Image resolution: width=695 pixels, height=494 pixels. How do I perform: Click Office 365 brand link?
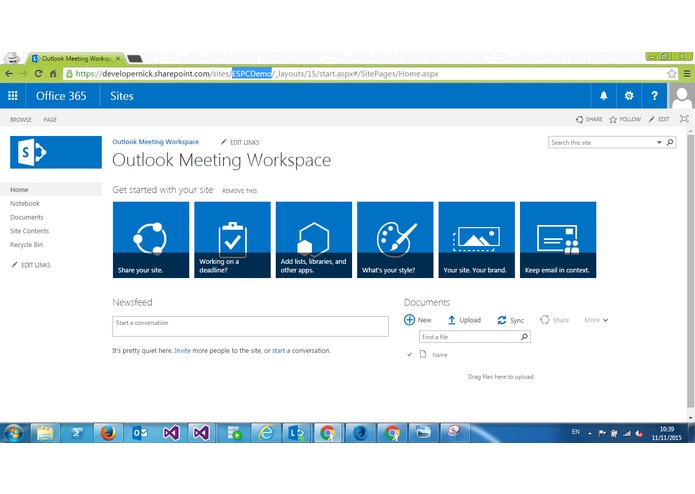click(61, 96)
